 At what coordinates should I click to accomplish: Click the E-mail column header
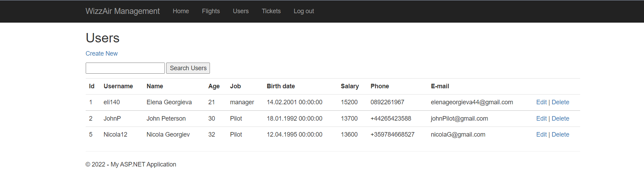(440, 86)
